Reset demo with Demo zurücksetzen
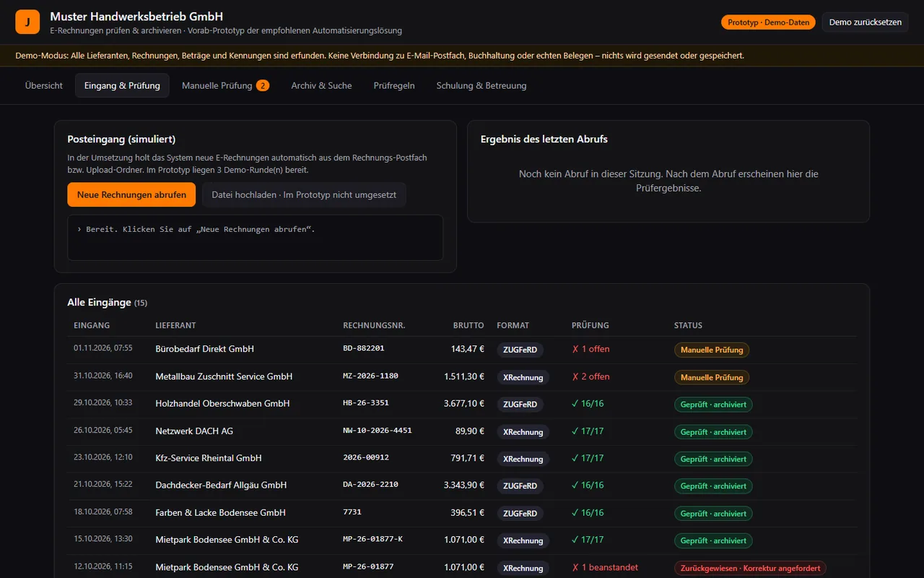The height and width of the screenshot is (578, 924). (x=865, y=22)
